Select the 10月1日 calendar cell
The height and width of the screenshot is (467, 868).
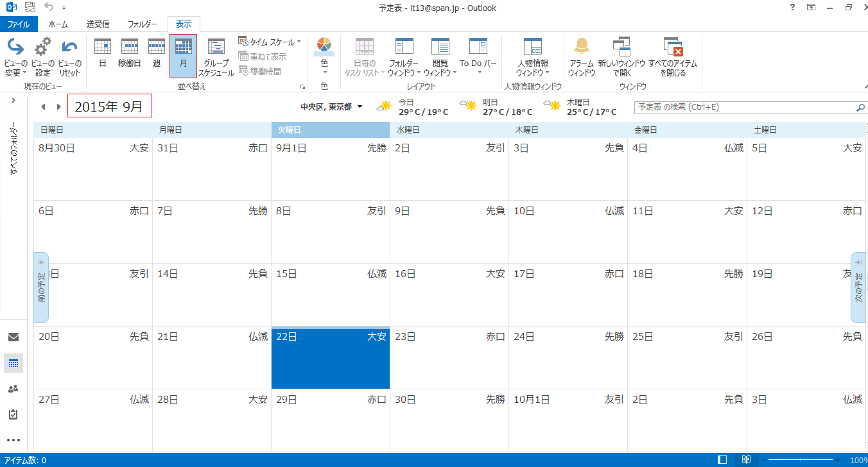[x=568, y=420]
